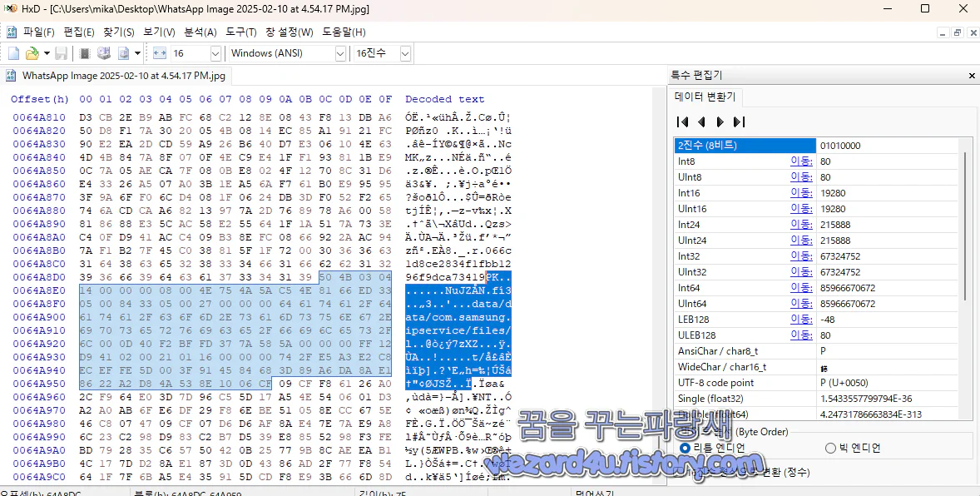
Task: Select the WhatsApp Image jpg file tab
Action: (x=116, y=76)
